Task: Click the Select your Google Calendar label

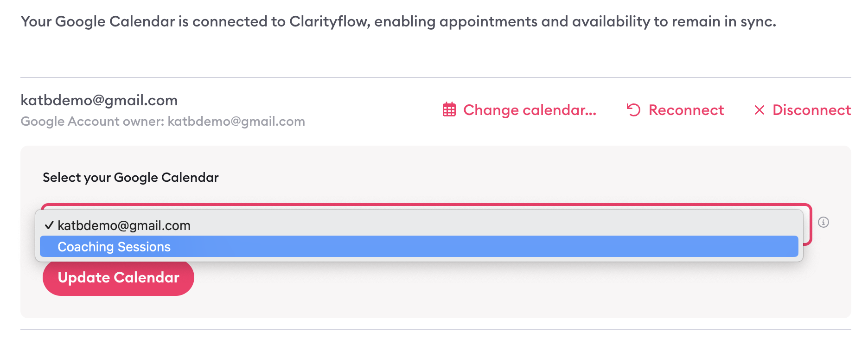Action: click(131, 178)
